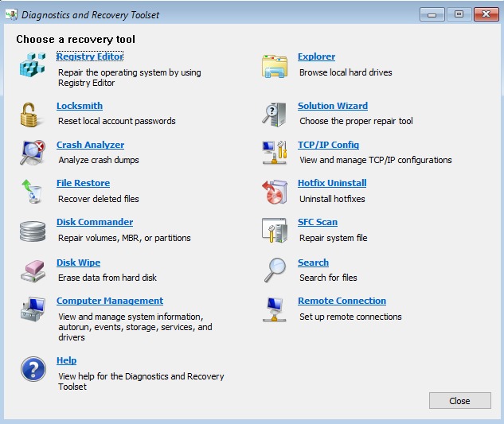This screenshot has height=424, width=504.
Task: Open the Remote Connection link
Action: 342,301
